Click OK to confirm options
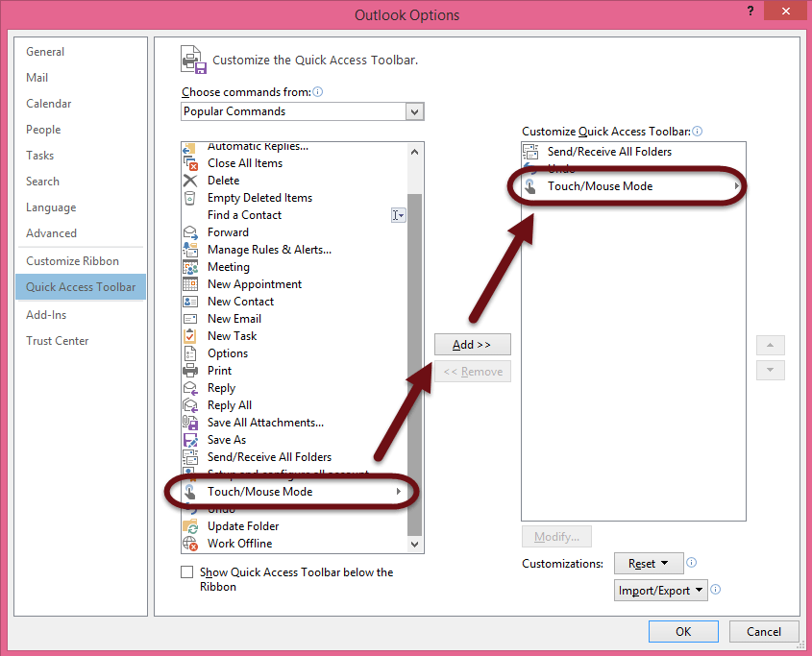Viewport: 812px width, 656px height. [x=683, y=631]
